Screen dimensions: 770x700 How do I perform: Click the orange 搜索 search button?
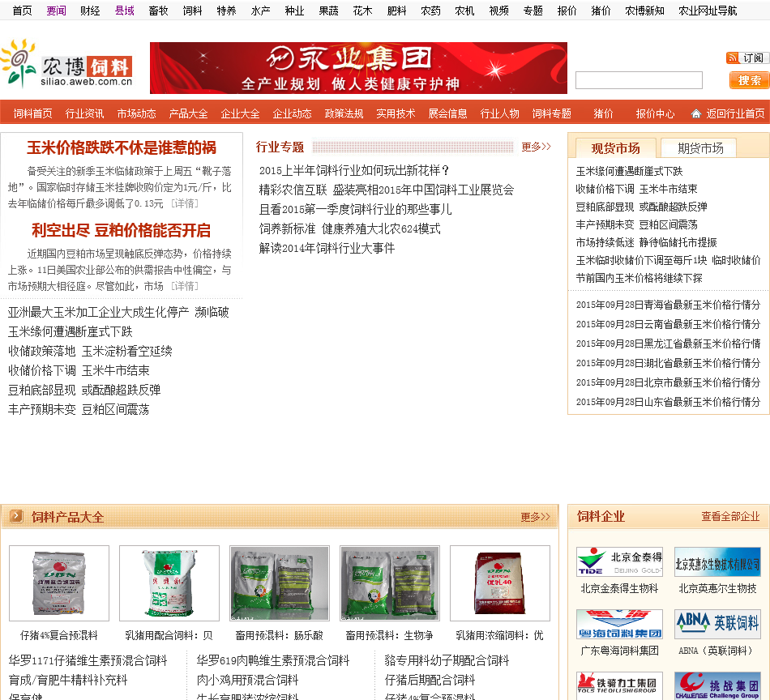(749, 80)
